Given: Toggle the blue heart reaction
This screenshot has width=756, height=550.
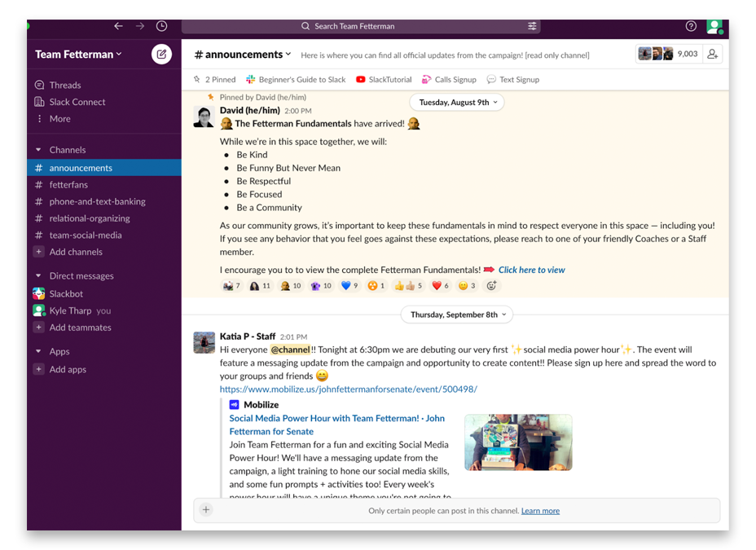Looking at the screenshot, I should point(349,286).
